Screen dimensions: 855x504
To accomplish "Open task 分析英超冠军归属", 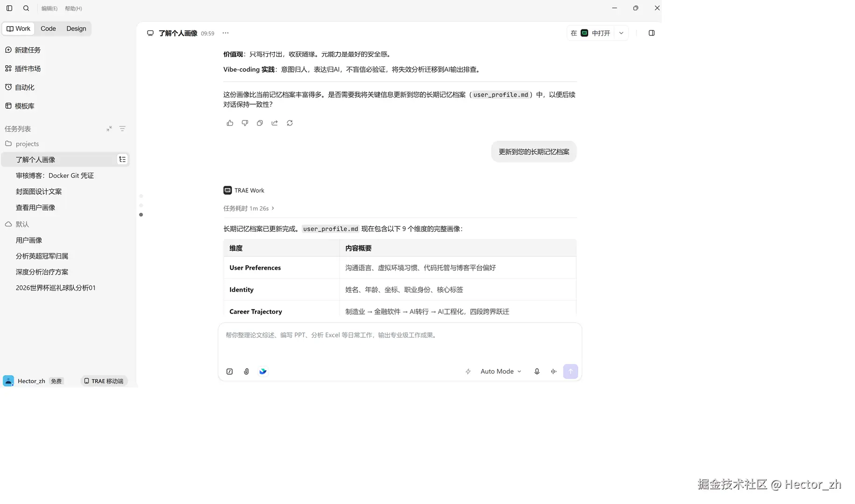I will coord(42,256).
